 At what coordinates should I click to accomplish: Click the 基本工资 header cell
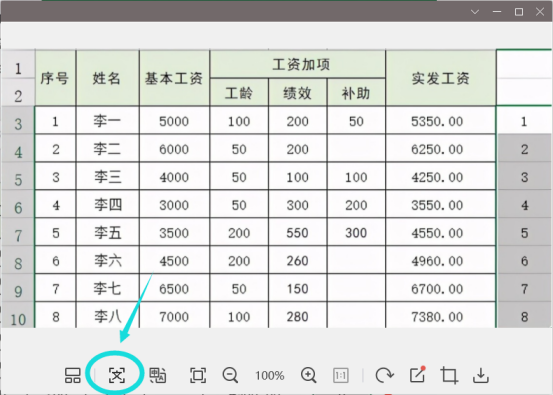[x=174, y=78]
